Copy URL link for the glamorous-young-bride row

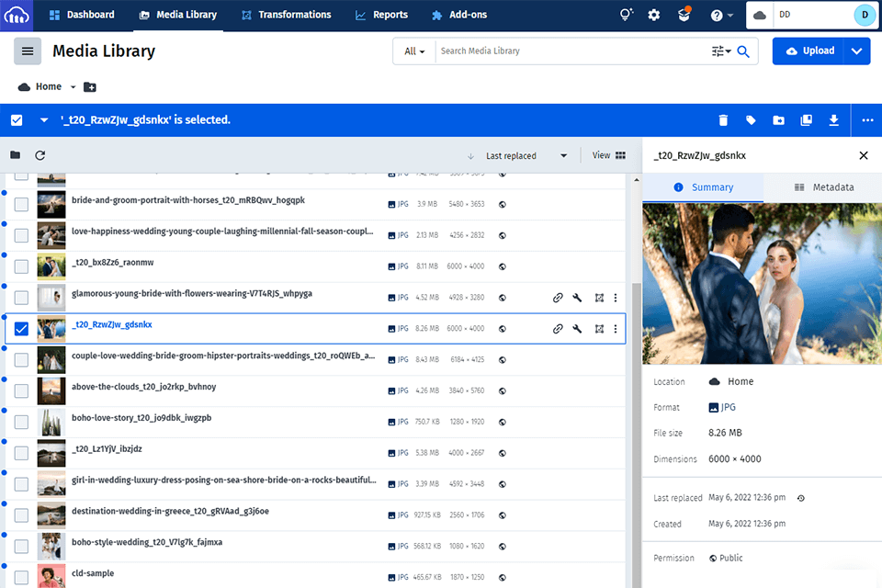point(558,298)
